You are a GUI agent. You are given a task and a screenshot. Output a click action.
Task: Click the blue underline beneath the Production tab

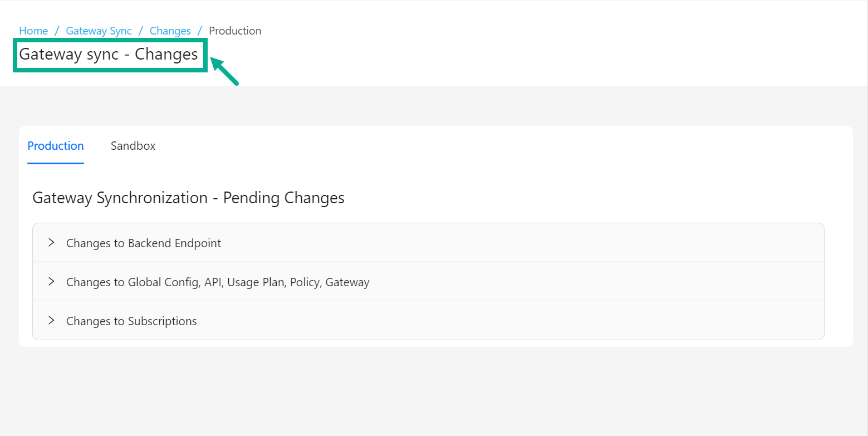tap(56, 163)
